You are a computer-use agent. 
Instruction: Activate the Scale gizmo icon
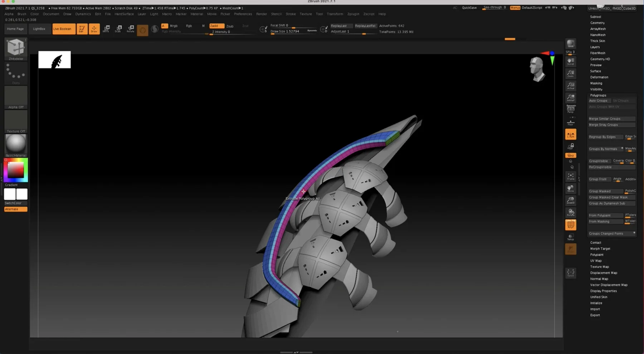118,29
